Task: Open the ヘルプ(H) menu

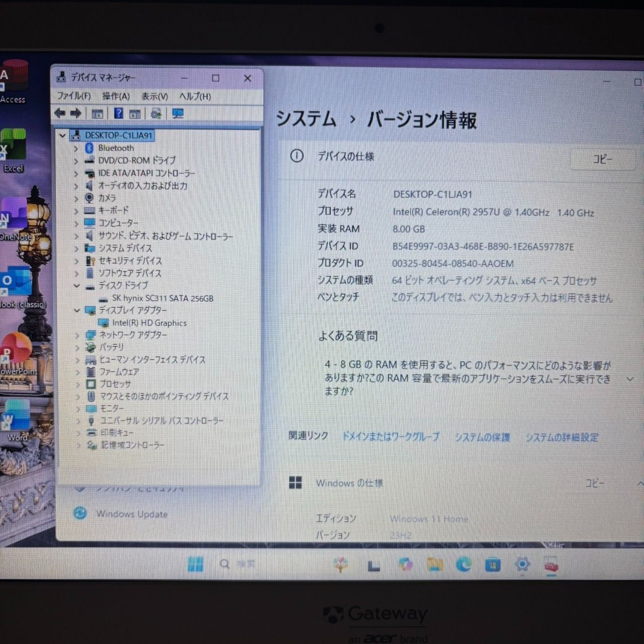Action: click(x=197, y=96)
